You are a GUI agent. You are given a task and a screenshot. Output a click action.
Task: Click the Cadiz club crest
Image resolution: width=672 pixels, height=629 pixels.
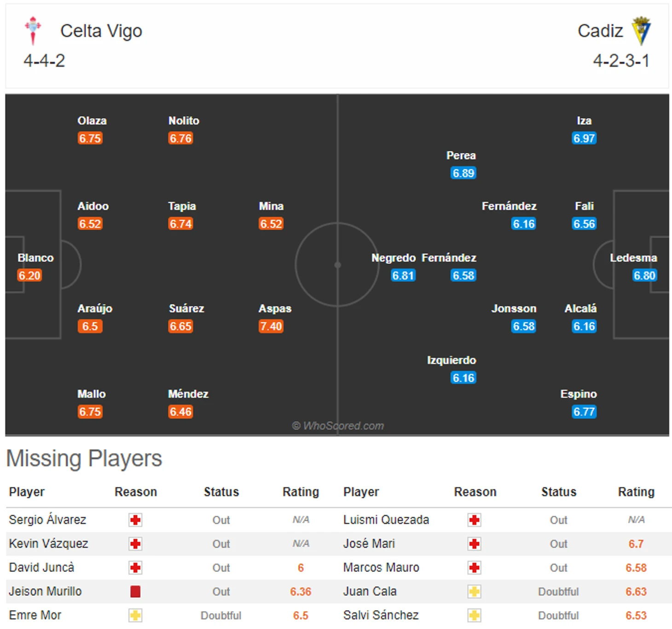click(641, 31)
